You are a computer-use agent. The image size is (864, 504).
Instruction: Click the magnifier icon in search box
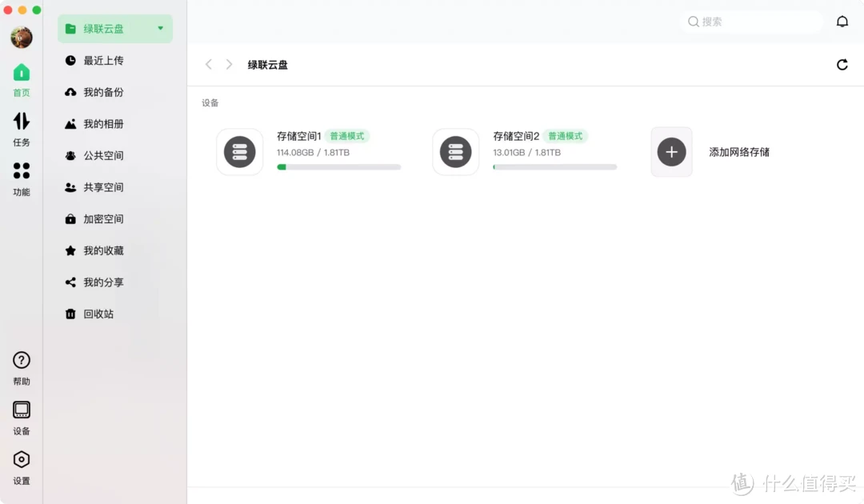(693, 22)
